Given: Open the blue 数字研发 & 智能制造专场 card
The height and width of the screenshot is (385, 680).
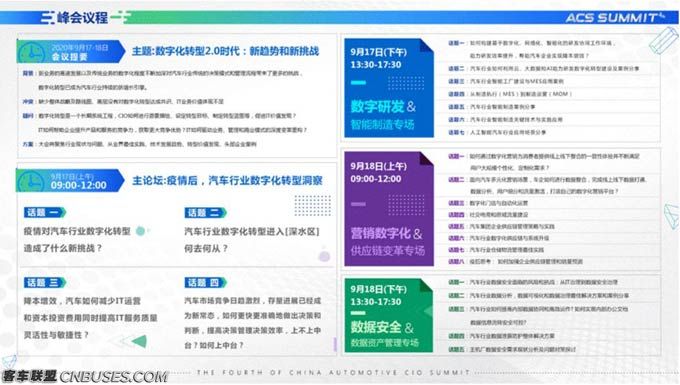Looking at the screenshot, I should [x=389, y=88].
